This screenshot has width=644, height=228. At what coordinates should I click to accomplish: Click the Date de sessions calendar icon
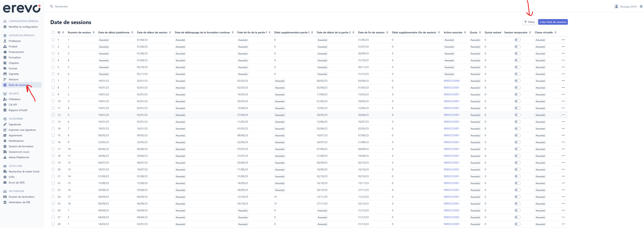5,85
